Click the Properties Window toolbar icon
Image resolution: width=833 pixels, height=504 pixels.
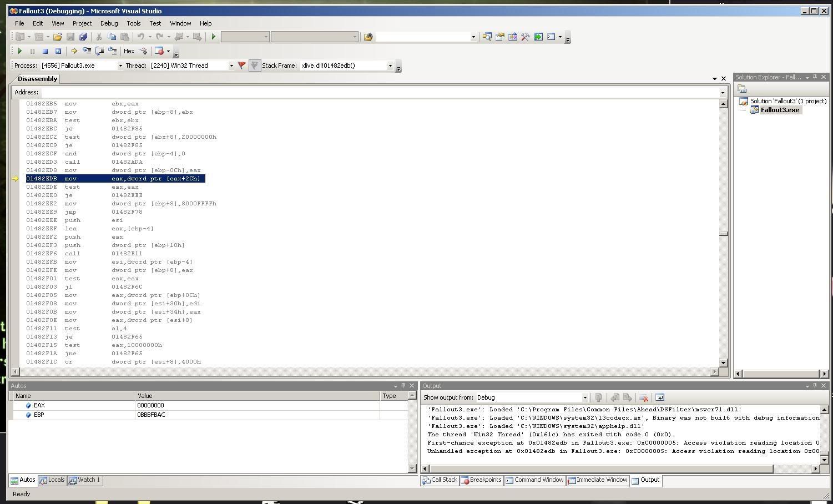(499, 37)
